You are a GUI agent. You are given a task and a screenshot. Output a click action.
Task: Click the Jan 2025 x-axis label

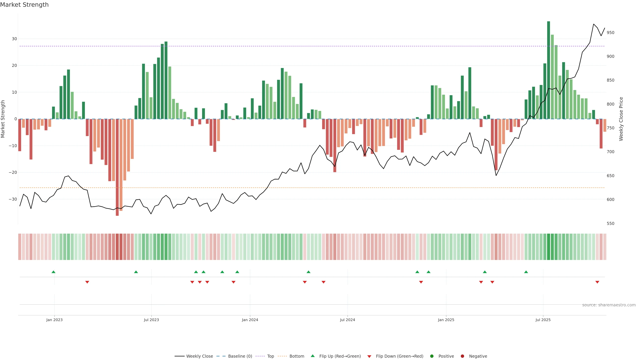(446, 320)
